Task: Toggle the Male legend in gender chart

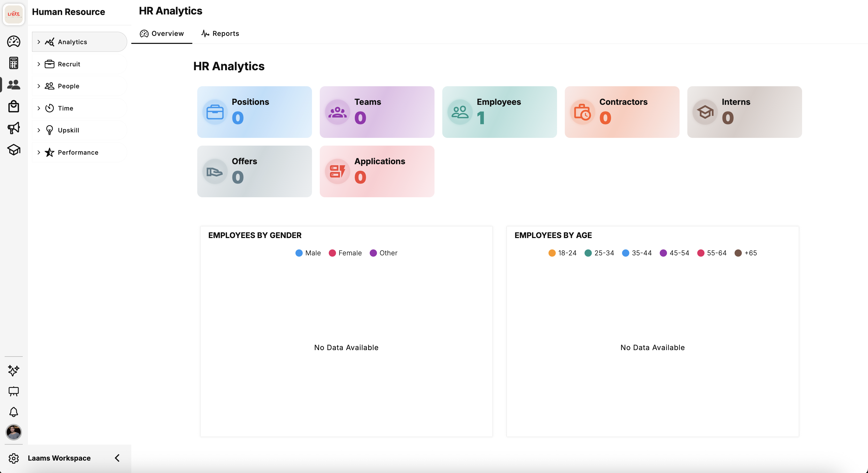Action: click(308, 253)
